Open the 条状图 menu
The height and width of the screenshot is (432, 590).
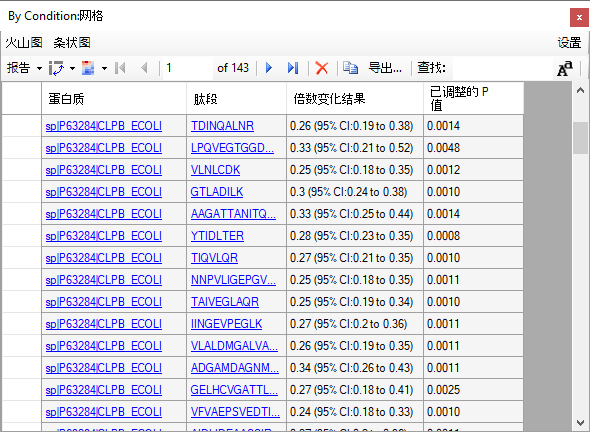point(72,43)
